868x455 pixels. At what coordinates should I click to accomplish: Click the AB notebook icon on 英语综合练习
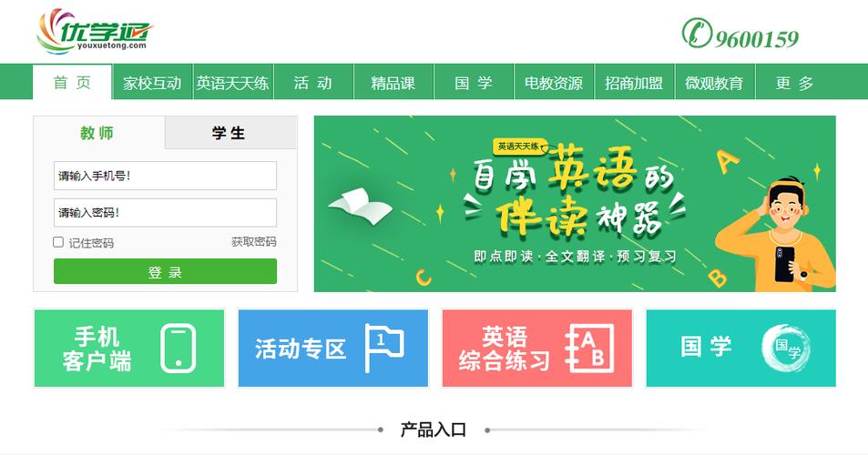pyautogui.click(x=589, y=349)
